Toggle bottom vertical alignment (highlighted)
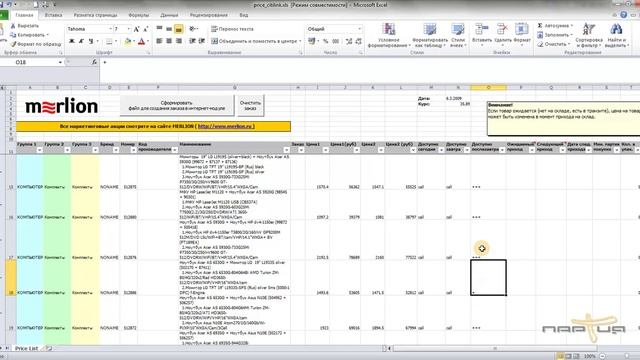 [x=178, y=29]
